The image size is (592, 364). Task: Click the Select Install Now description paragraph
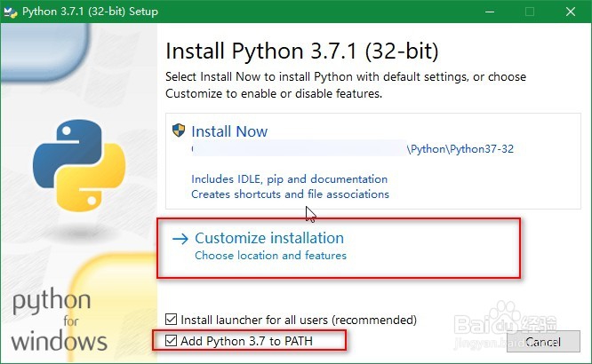click(x=345, y=85)
